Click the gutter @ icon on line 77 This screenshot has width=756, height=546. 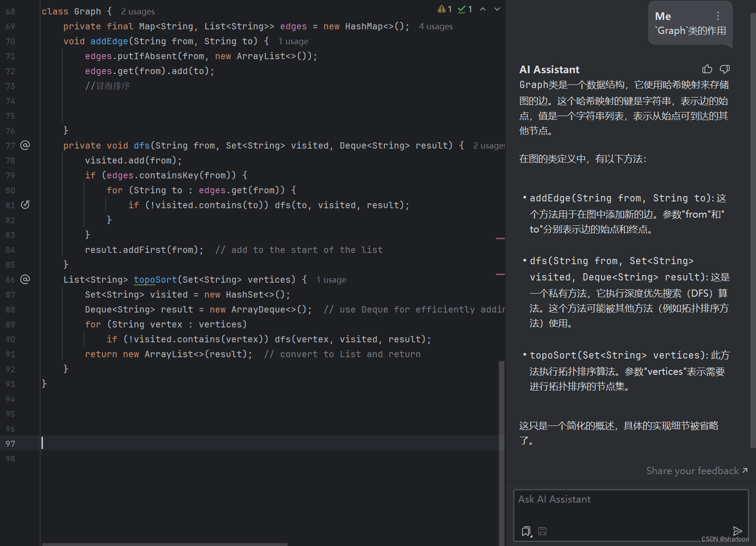point(25,145)
